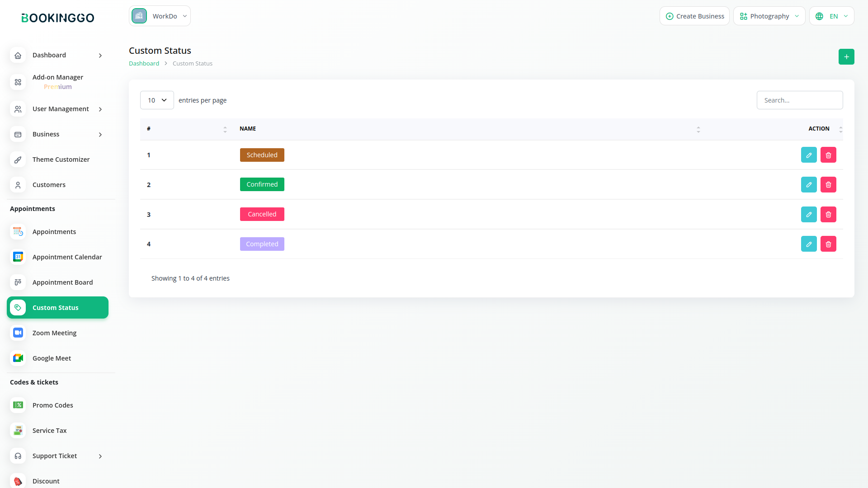Click the green plus add status button
Viewport: 868px width, 488px height.
coord(846,57)
